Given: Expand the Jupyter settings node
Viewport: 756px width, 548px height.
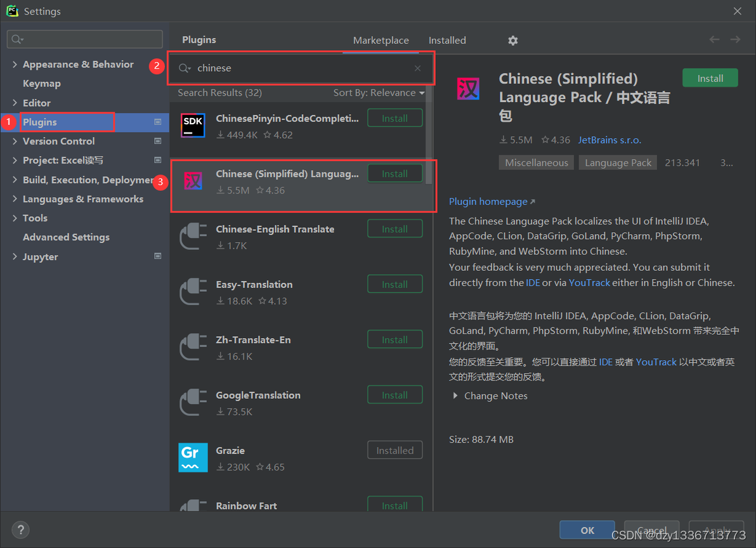Looking at the screenshot, I should [15, 256].
